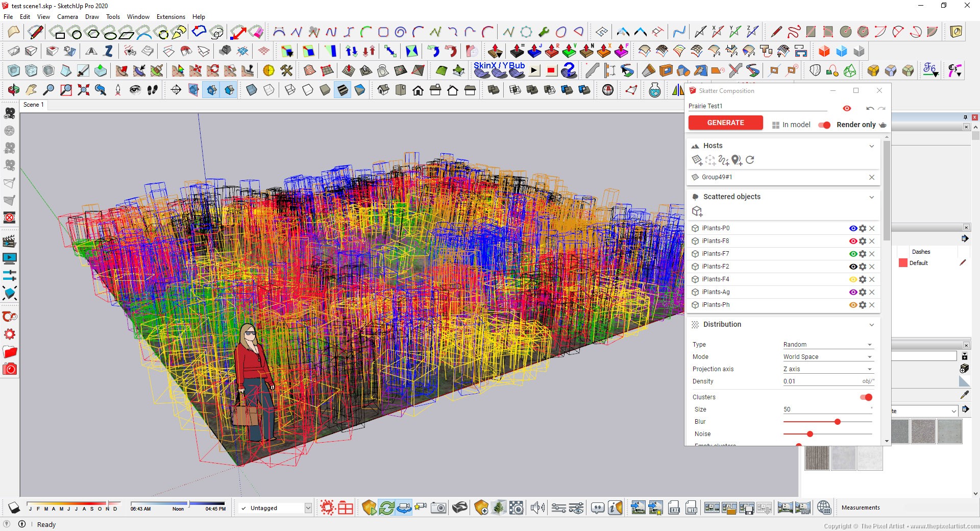Viewport: 980px width, 531px height.
Task: Open the Projection axis dropdown
Action: pos(827,369)
